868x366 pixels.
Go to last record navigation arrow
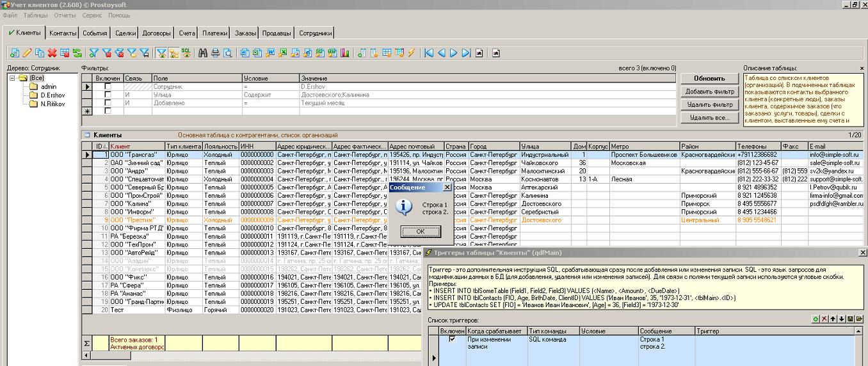(x=467, y=53)
